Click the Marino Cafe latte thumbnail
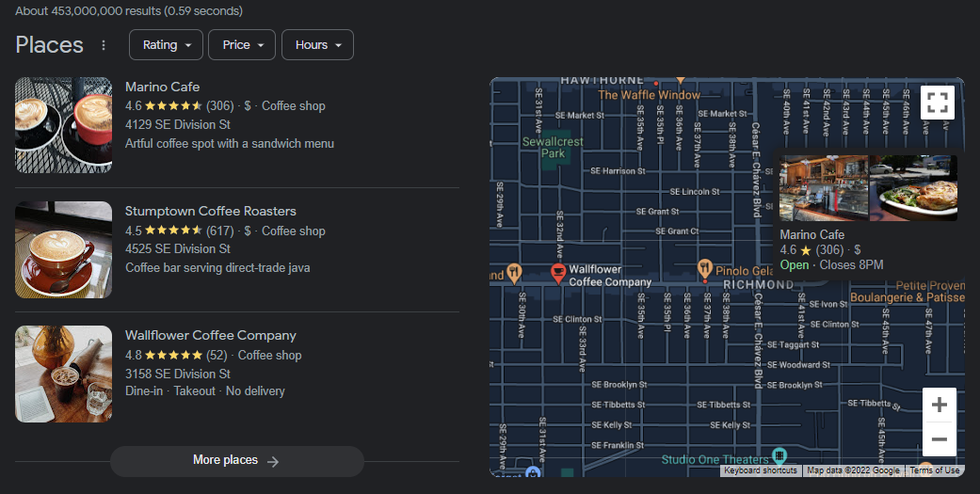The width and height of the screenshot is (980, 494). pos(64,125)
